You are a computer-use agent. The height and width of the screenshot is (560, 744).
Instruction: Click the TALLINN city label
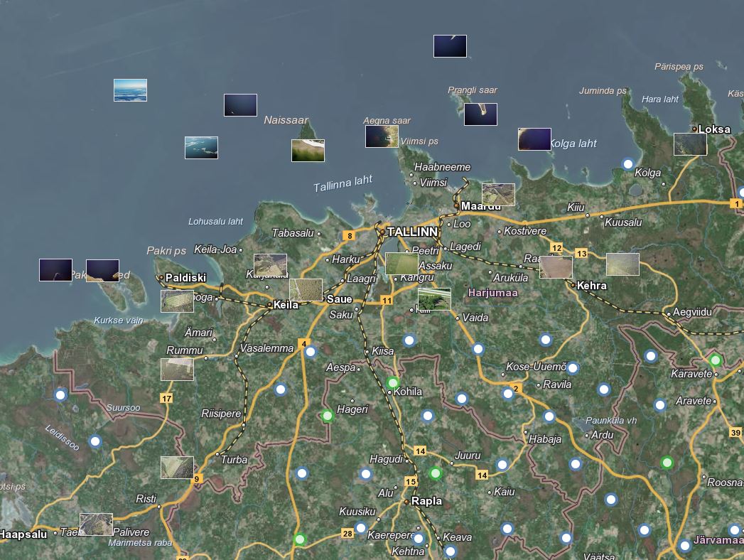pyautogui.click(x=412, y=232)
